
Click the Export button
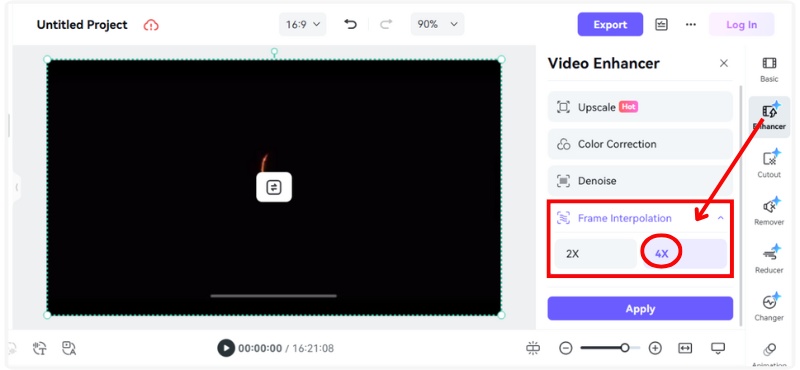[x=610, y=24]
